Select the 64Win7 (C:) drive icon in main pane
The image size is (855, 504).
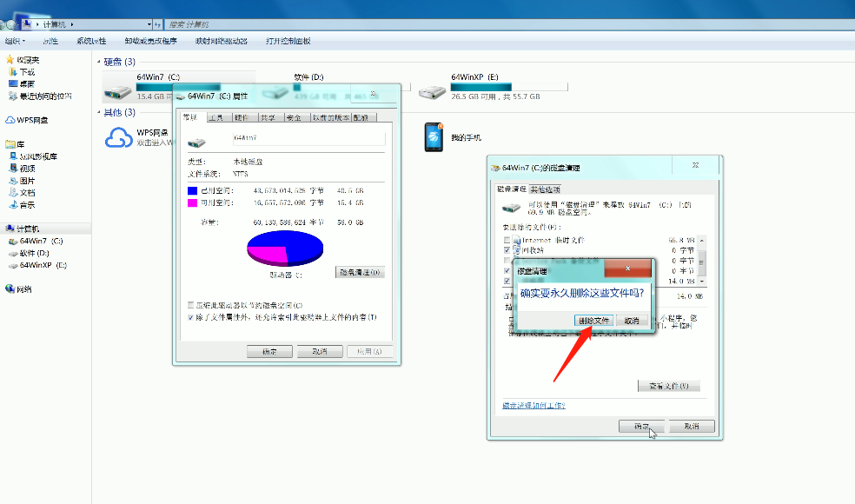point(118,91)
